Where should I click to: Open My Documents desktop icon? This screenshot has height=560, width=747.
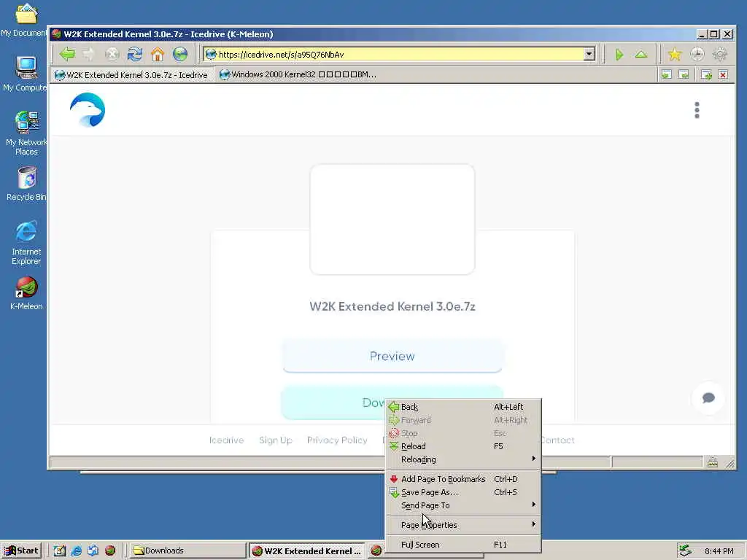[x=24, y=20]
